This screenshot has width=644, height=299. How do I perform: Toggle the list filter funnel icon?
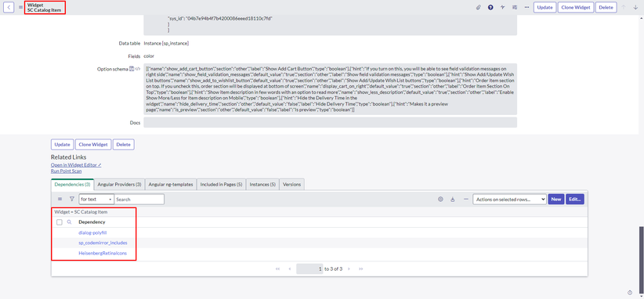[72, 199]
